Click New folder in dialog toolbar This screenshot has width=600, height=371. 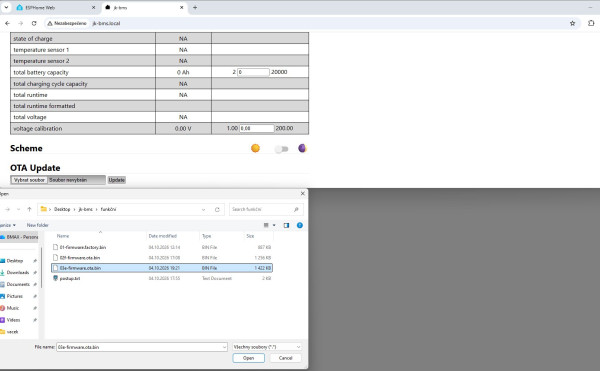38,225
